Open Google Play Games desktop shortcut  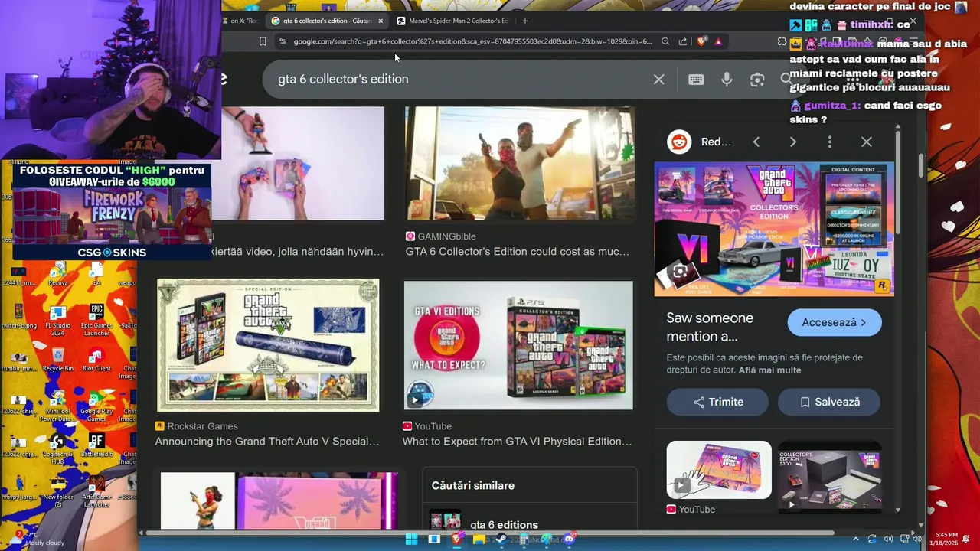(x=96, y=408)
